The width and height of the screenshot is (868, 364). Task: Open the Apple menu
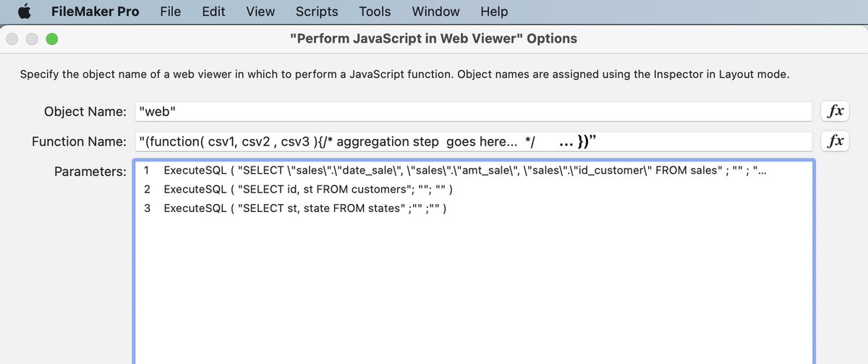coord(25,12)
